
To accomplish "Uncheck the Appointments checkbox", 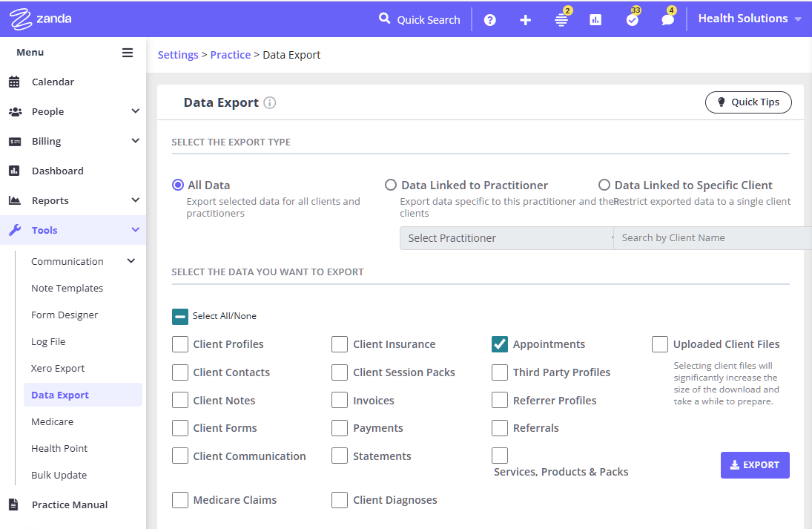I will pos(500,344).
